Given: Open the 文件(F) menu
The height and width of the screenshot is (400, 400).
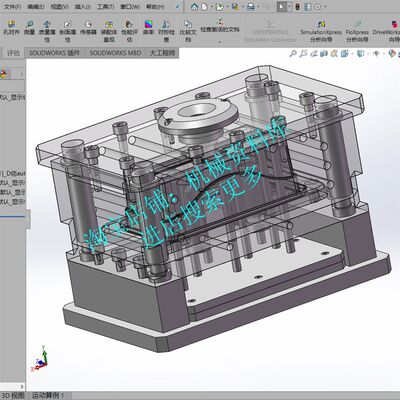Looking at the screenshot, I should click(12, 7).
